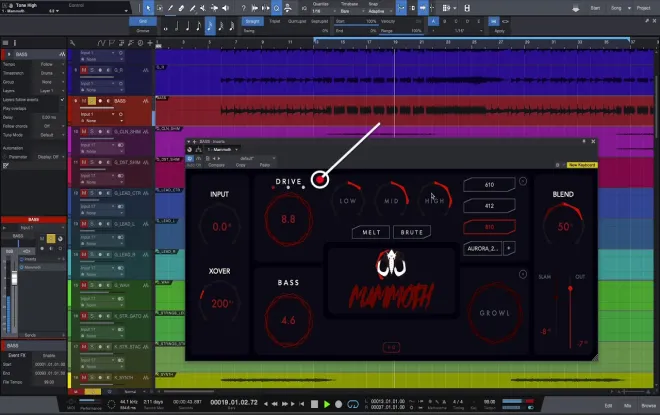Viewport: 660px width, 415px height.
Task: Mute the G_CLN_SHIM track
Action: 84,132
